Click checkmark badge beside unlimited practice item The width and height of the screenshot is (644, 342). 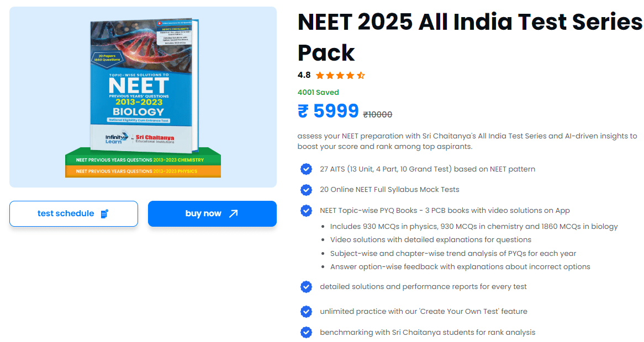[x=306, y=312]
